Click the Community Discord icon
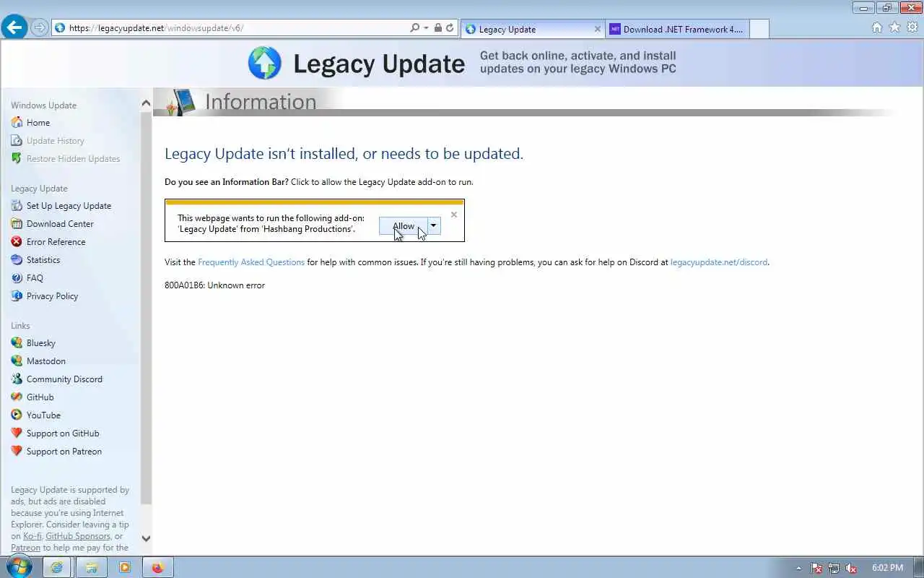Image resolution: width=924 pixels, height=578 pixels. (x=17, y=379)
